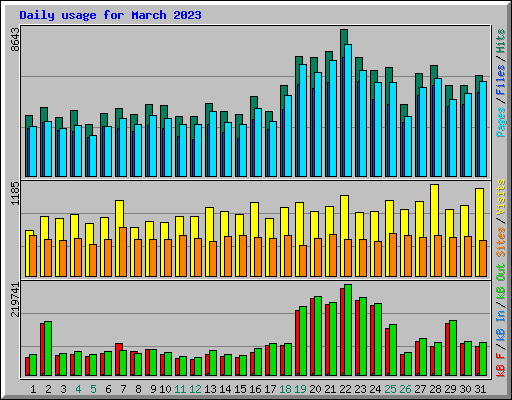Image resolution: width=512 pixels, height=400 pixels.
Task: Select day label 17 on the axis
Action: pyautogui.click(x=270, y=389)
